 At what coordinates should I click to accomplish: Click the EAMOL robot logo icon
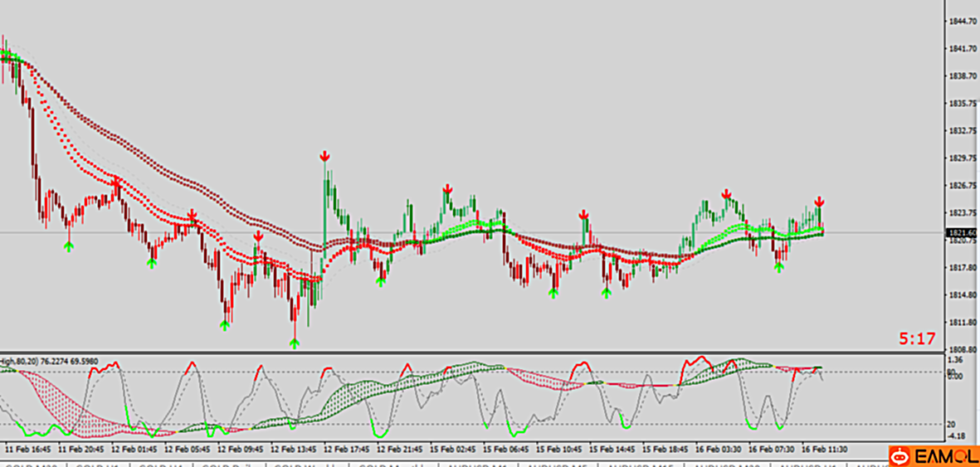[x=899, y=456]
